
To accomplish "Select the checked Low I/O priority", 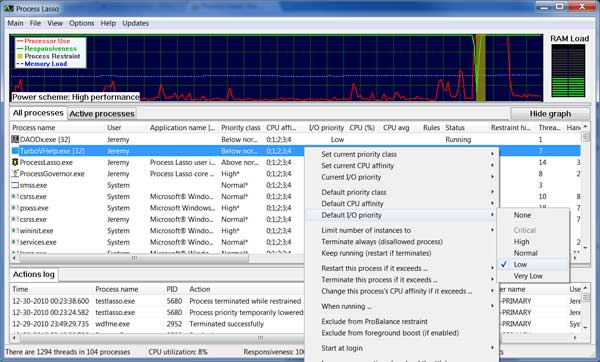I will tap(533, 264).
